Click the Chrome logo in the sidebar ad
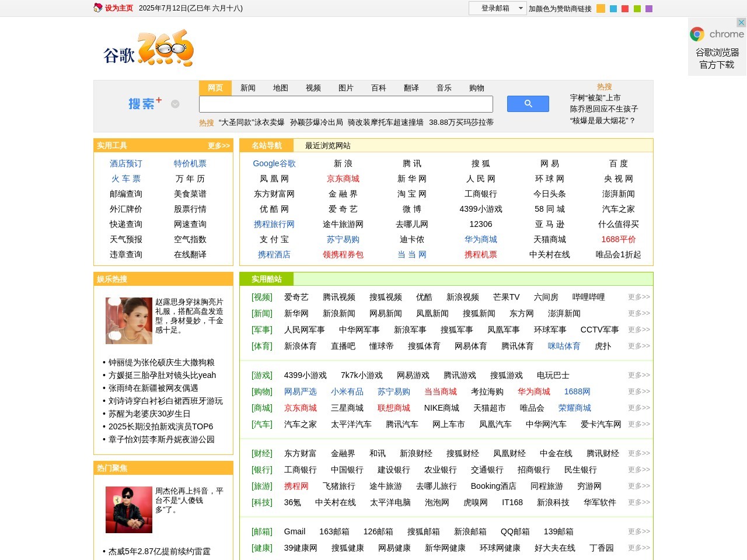 [698, 34]
